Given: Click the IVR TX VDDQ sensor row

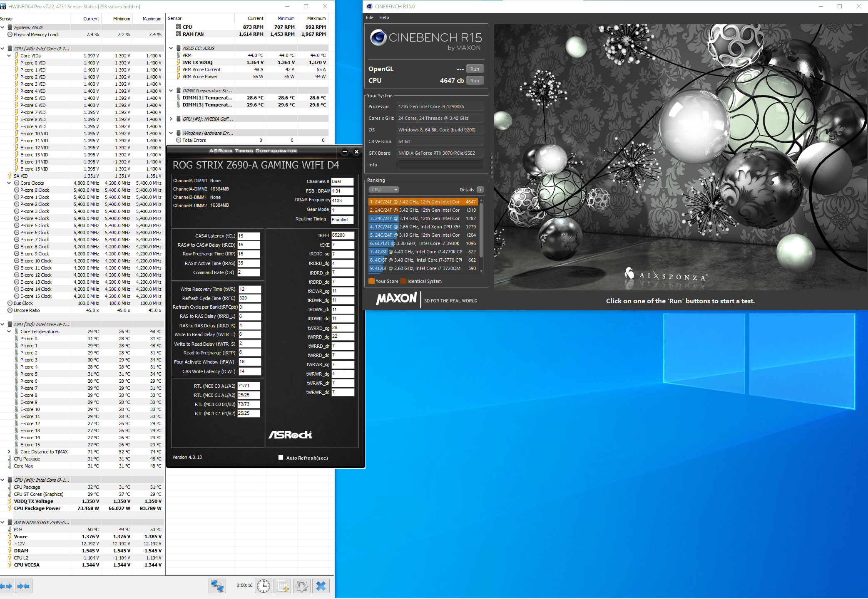Looking at the screenshot, I should [x=247, y=62].
